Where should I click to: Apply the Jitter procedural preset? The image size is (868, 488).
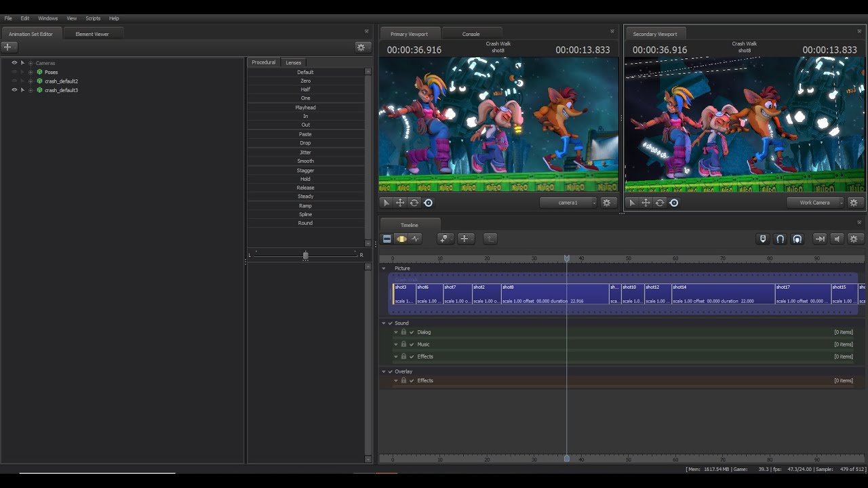coord(305,152)
